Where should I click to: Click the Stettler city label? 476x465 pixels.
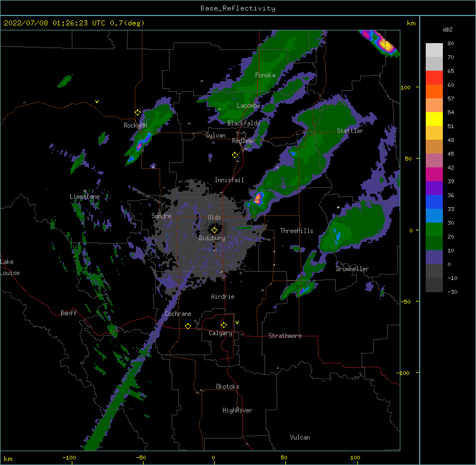(x=350, y=131)
